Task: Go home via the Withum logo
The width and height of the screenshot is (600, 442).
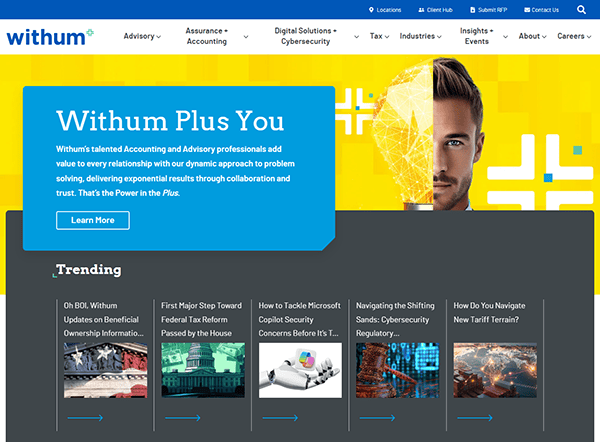Action: (50, 37)
